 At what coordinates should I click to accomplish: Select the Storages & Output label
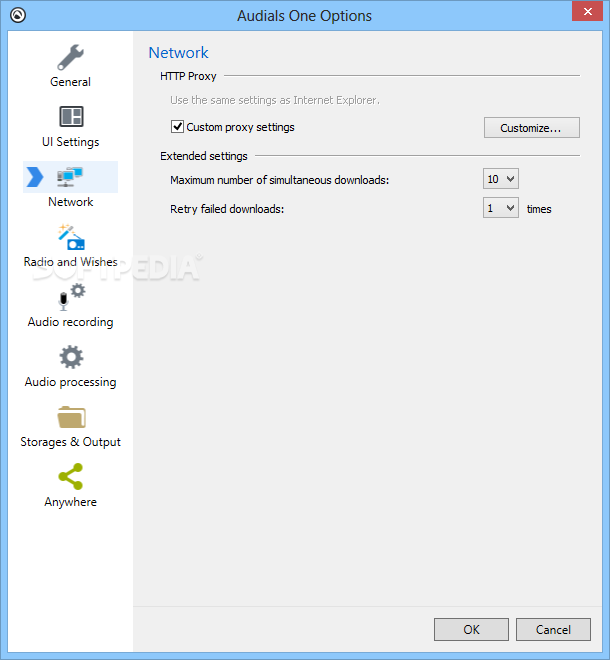(x=70, y=442)
